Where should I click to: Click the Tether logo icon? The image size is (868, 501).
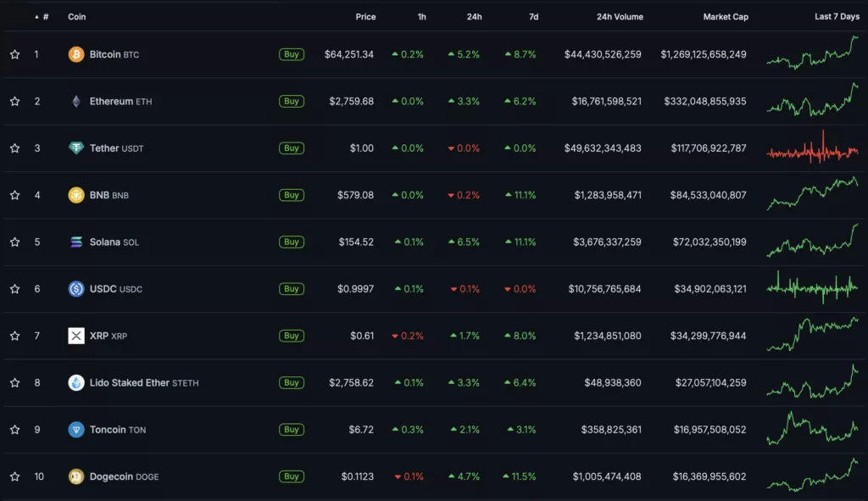click(x=76, y=148)
